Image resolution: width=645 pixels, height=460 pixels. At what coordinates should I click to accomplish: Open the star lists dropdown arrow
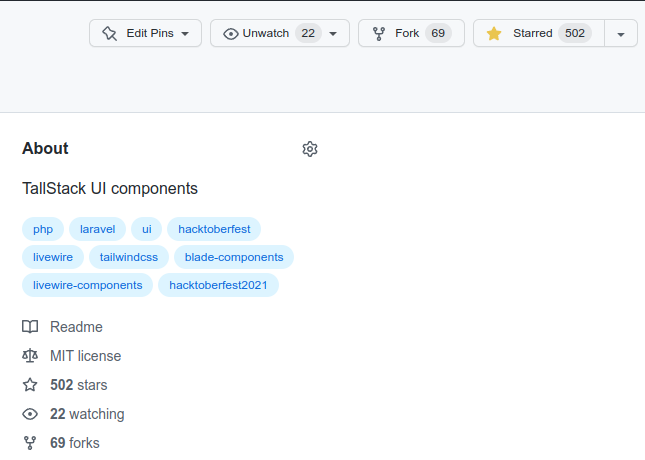[x=621, y=34]
